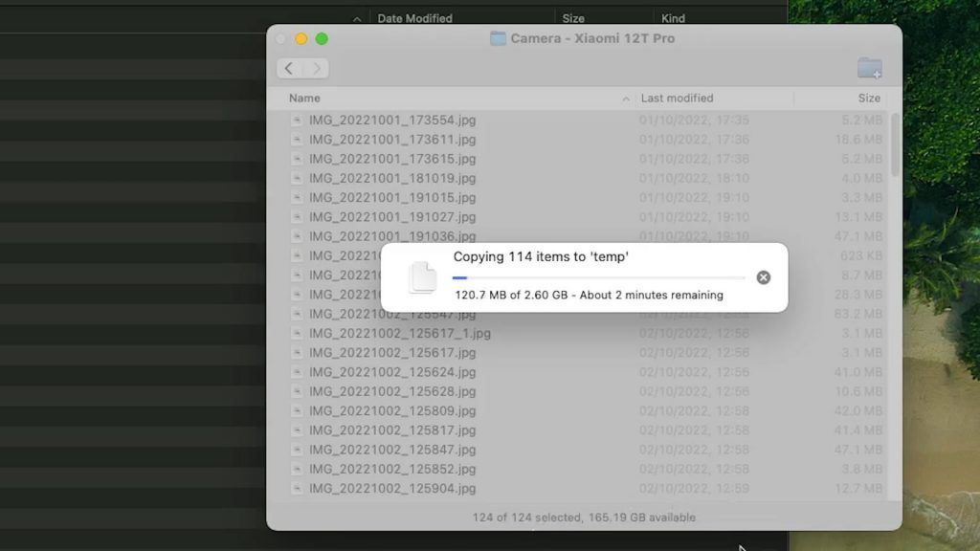Viewport: 980px width, 551px height.
Task: Click the file icon of IMG_20221002_125817.jpg
Action: click(297, 430)
